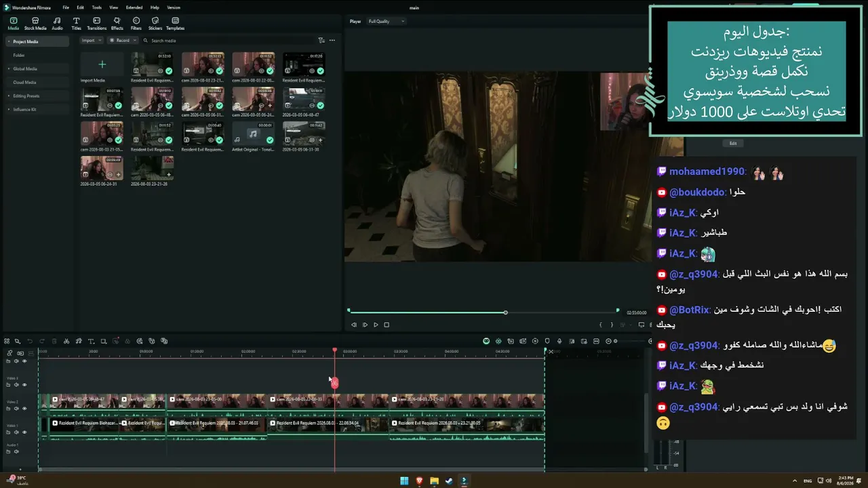Image resolution: width=868 pixels, height=488 pixels.
Task: Select the 2026-03-05 06-24-31 media thumbnail
Action: pos(102,168)
